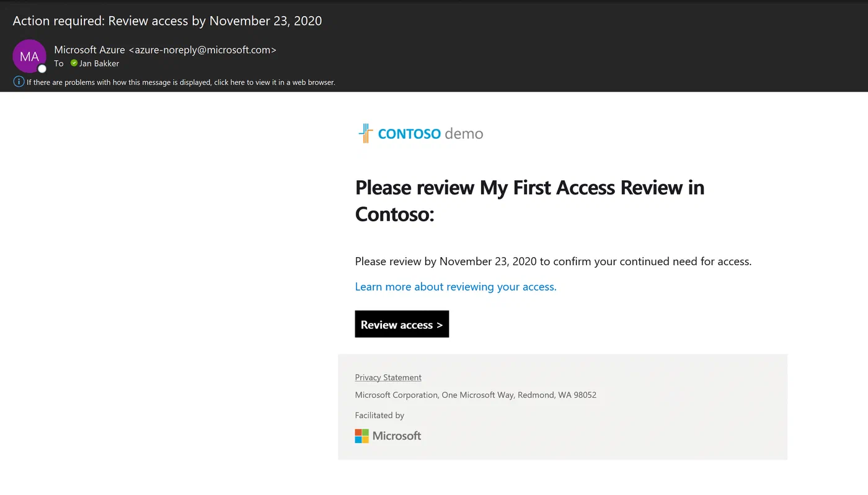This screenshot has width=868, height=495.
Task: Click the Facilitated by label
Action: point(379,415)
